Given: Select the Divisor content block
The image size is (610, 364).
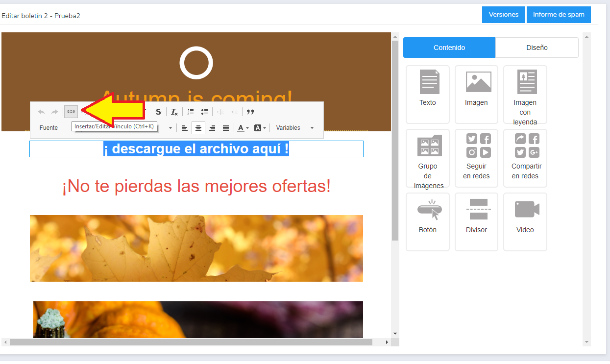Looking at the screenshot, I should coord(476,222).
